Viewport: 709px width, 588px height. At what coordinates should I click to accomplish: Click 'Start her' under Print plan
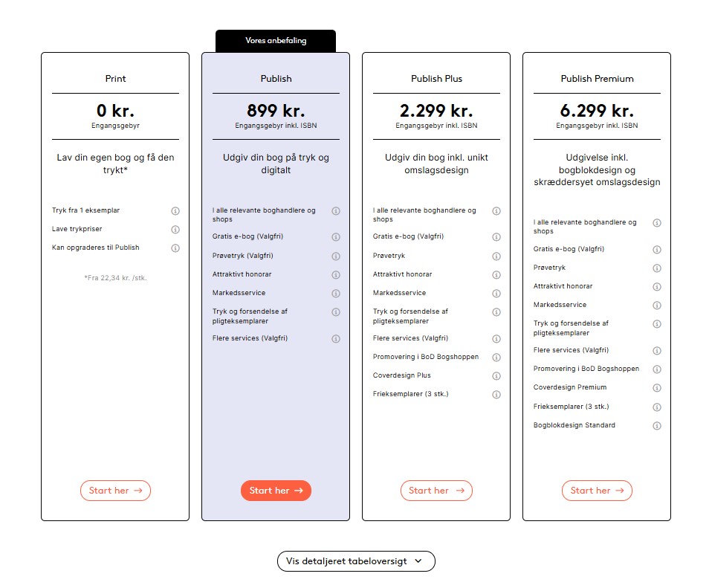pos(115,491)
